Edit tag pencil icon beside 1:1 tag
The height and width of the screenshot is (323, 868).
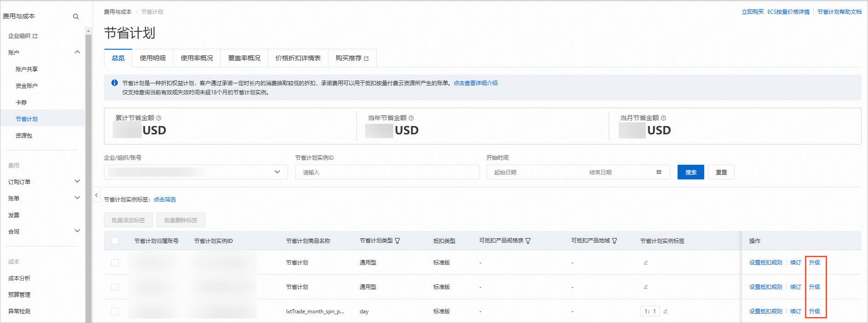point(666,311)
